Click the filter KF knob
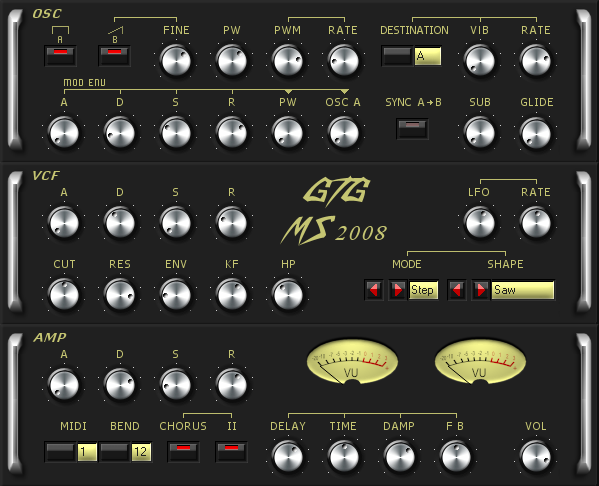The height and width of the screenshot is (486, 599). click(x=232, y=295)
